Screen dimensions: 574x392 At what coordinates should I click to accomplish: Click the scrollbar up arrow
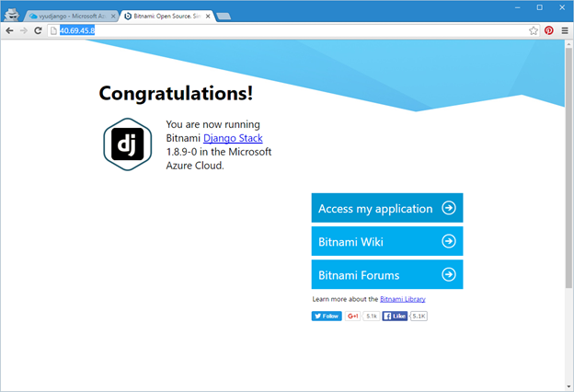click(x=568, y=43)
